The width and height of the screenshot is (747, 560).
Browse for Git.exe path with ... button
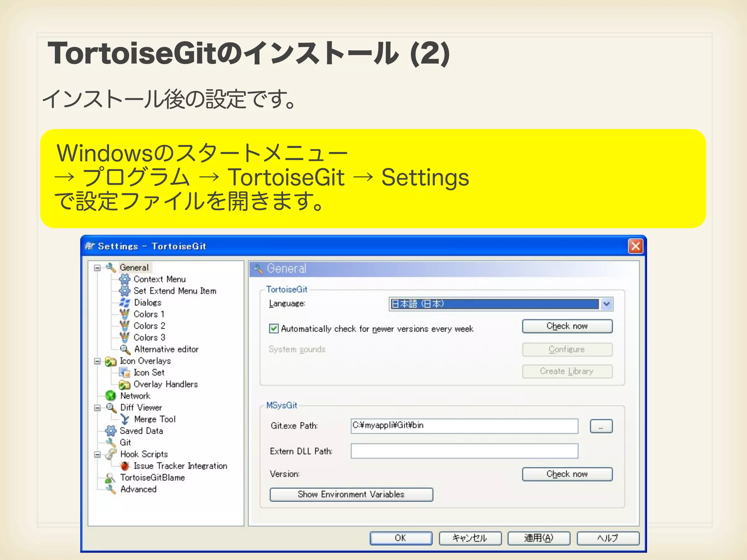pos(601,426)
